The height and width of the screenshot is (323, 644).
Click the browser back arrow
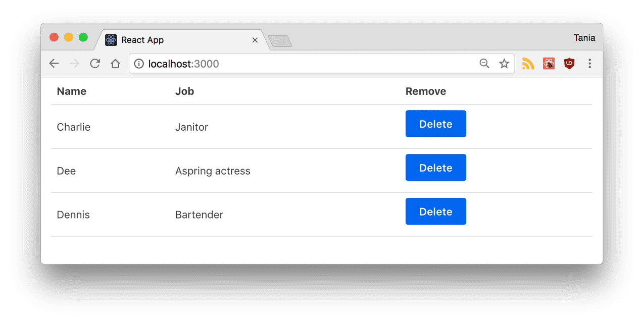pos(54,64)
